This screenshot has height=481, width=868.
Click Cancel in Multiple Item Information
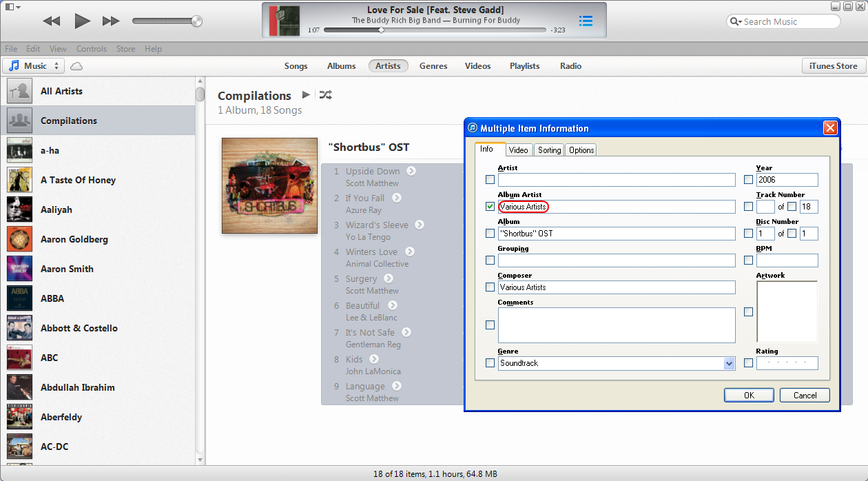805,396
